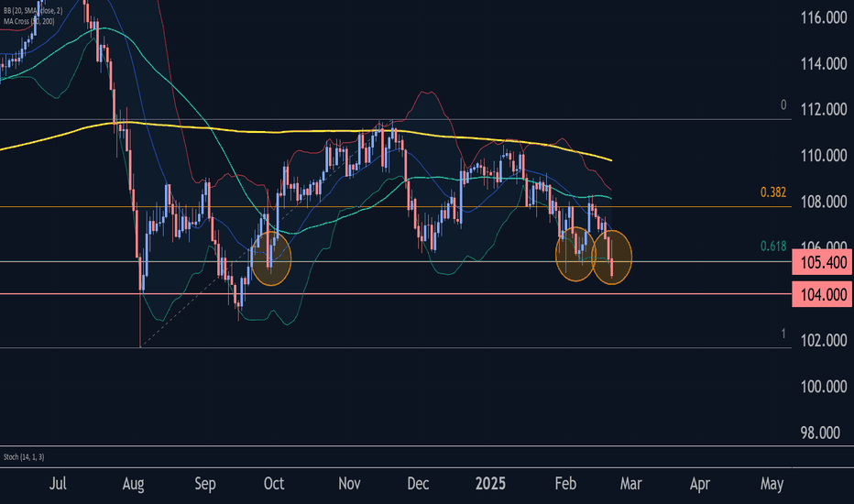The height and width of the screenshot is (504, 854).
Task: Click the 110.000 price axis value
Action: coord(824,157)
